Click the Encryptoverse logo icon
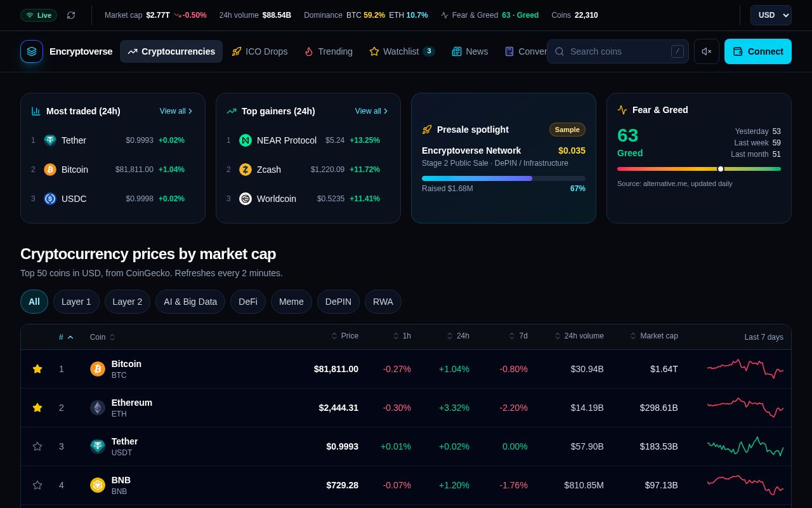 (x=32, y=51)
